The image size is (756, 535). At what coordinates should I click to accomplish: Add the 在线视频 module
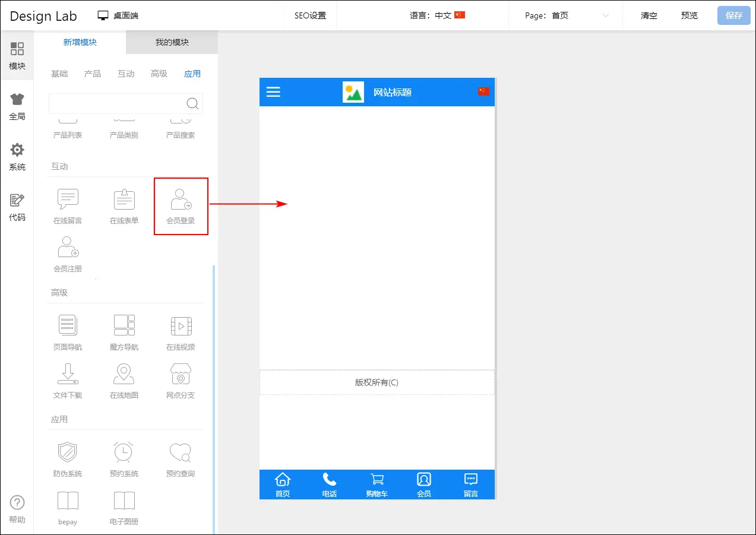pyautogui.click(x=181, y=326)
